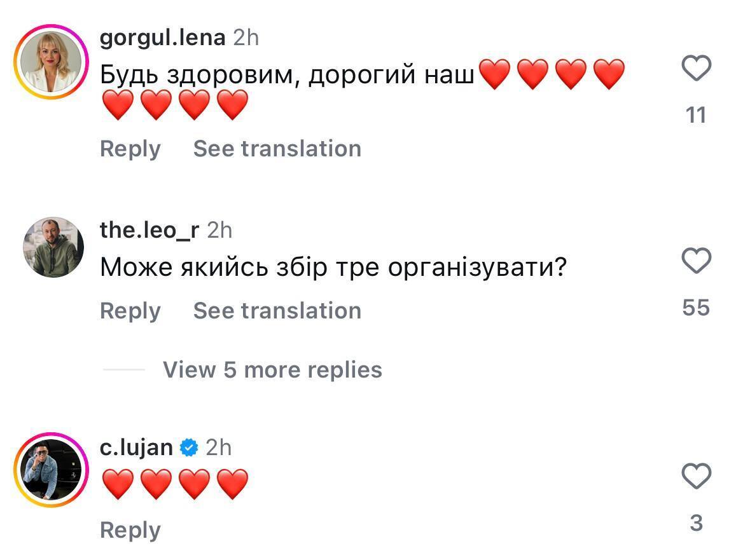Reply to the.leo_r's comment
Viewport: 750px width, 560px height.
pos(130,310)
